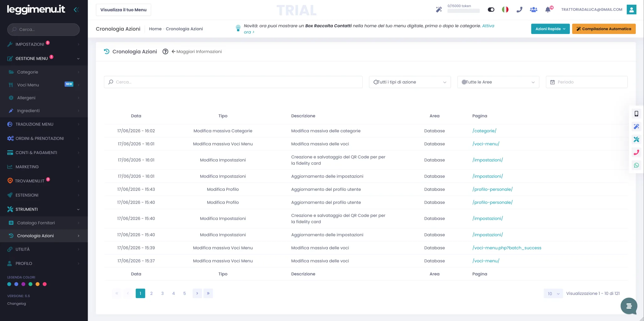Click the Compilazione Automatica button
Screen dimensions: 644x321
[604, 29]
